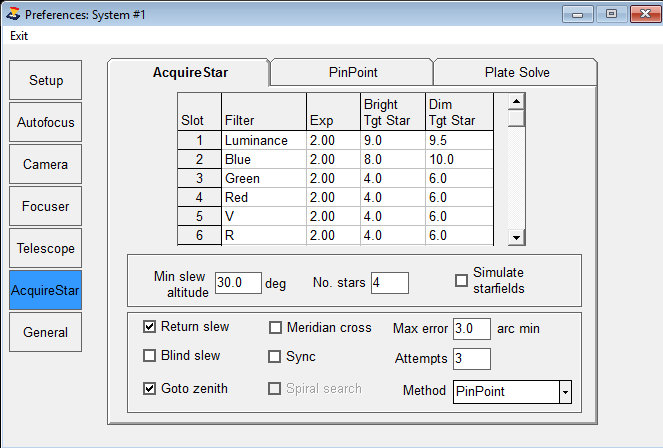Screen dimensions: 663x448
Task: Click the Bright Tgt Star column header
Action: point(393,112)
